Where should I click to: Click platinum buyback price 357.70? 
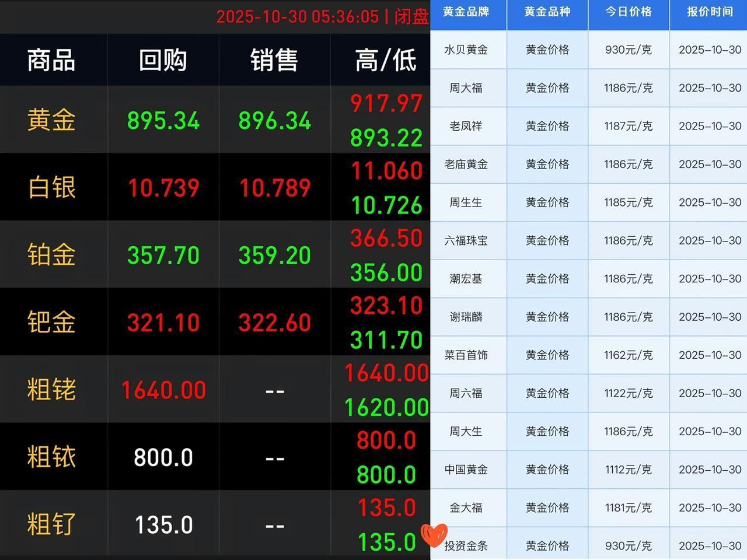[x=163, y=256]
